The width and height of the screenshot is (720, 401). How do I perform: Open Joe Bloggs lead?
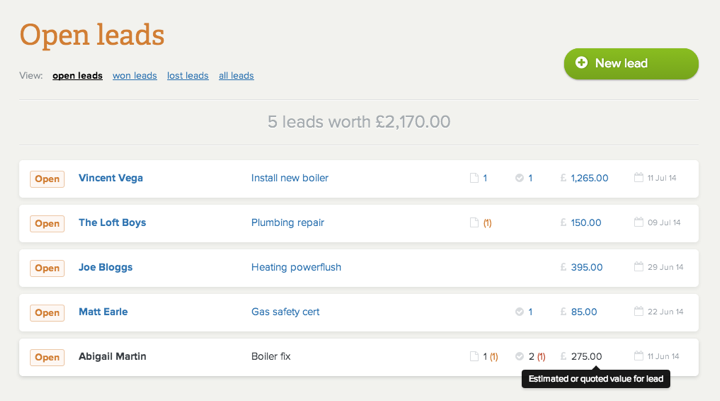tap(106, 267)
